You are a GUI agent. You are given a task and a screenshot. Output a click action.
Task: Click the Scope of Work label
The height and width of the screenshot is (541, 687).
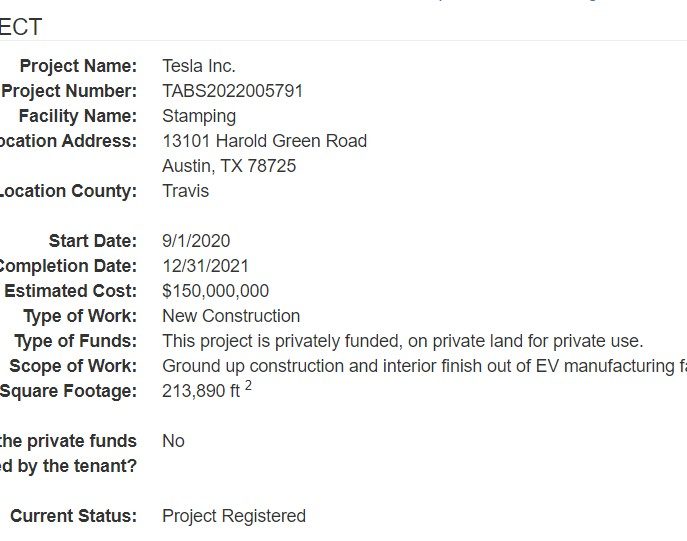[x=73, y=367]
